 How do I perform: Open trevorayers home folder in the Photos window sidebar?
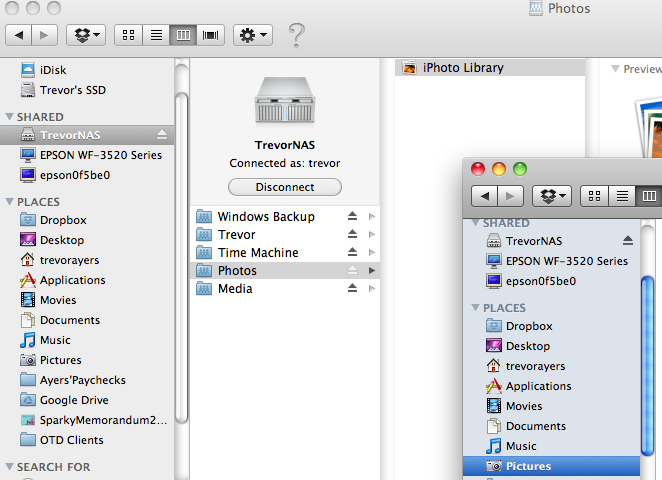(x=87, y=260)
